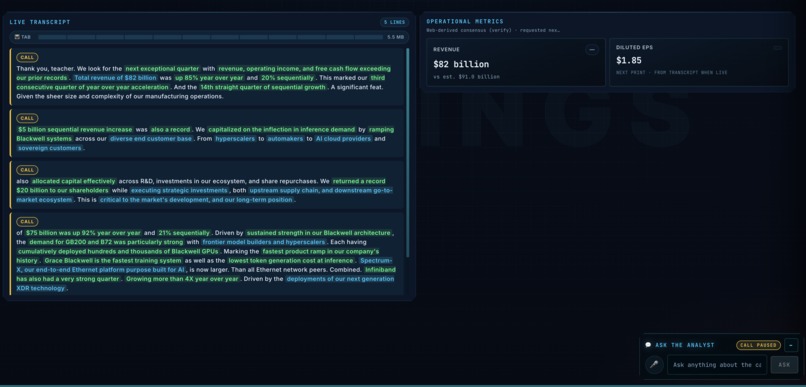Image resolution: width=806 pixels, height=387 pixels.
Task: Click highlighted phrase 'Growing more than 4X year over year'
Action: point(182,279)
